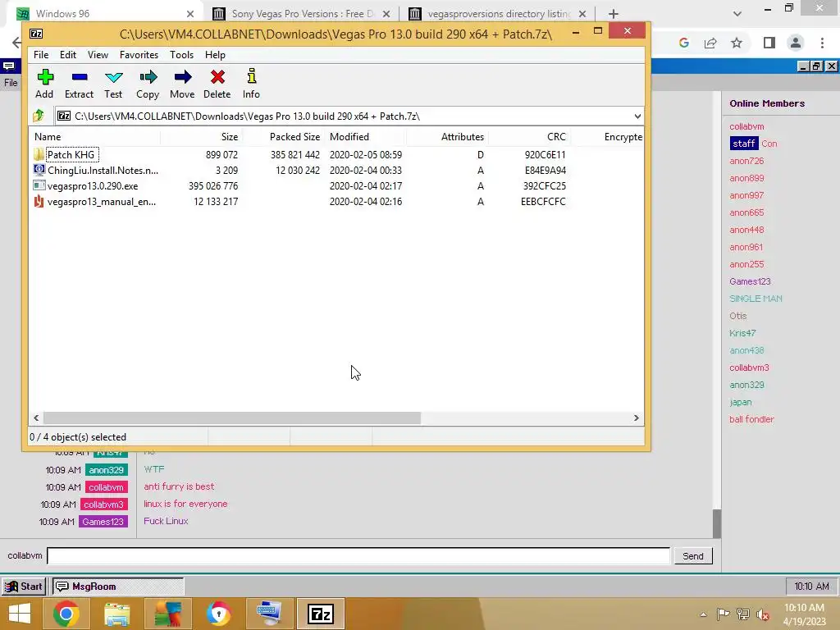Click online member ball fondler
840x630 pixels.
pos(751,419)
